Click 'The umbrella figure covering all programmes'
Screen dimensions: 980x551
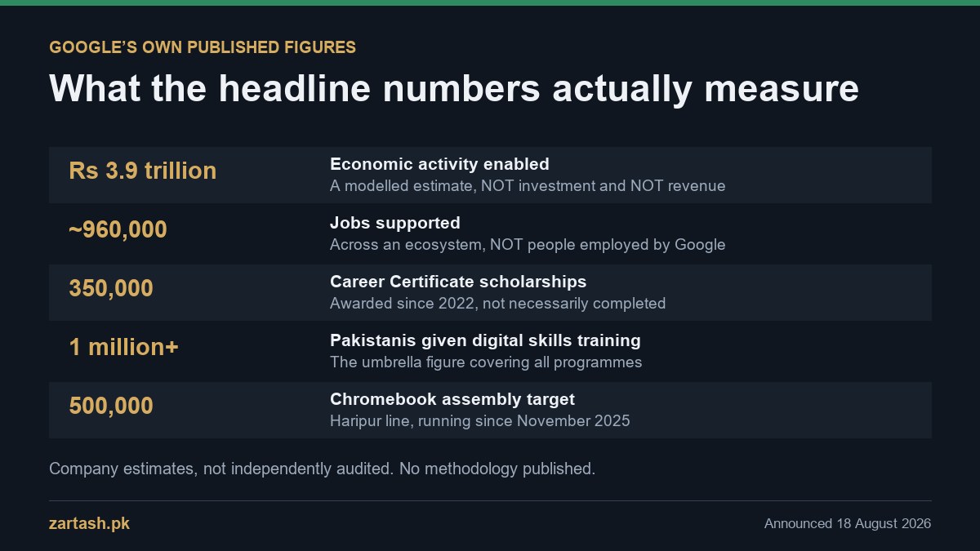[486, 362]
